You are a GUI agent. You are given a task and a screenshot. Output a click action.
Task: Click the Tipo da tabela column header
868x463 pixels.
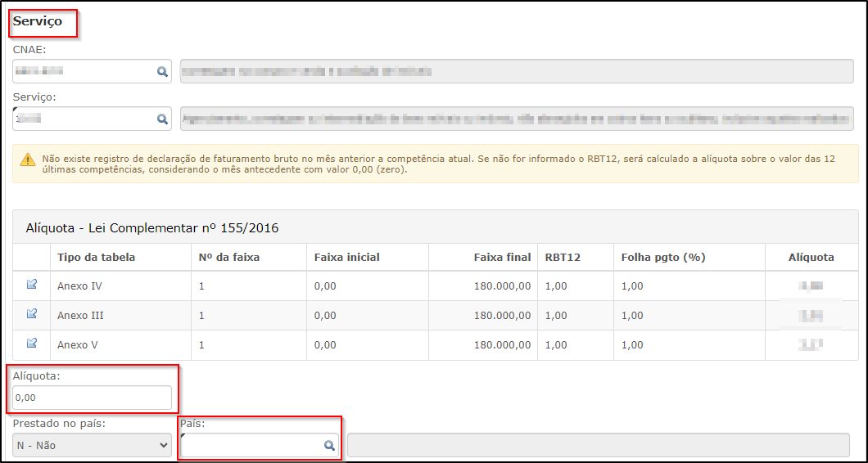[x=97, y=257]
